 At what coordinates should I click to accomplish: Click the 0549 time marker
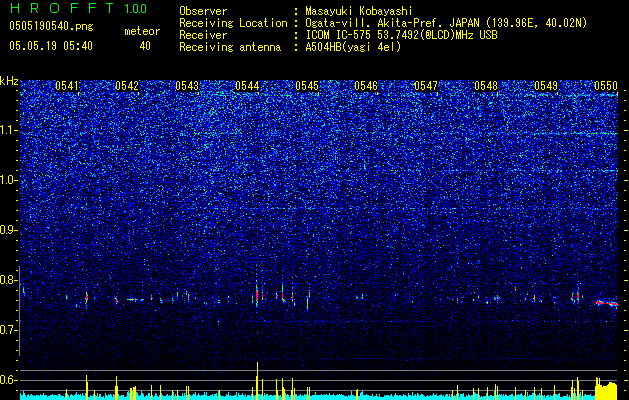coord(546,86)
